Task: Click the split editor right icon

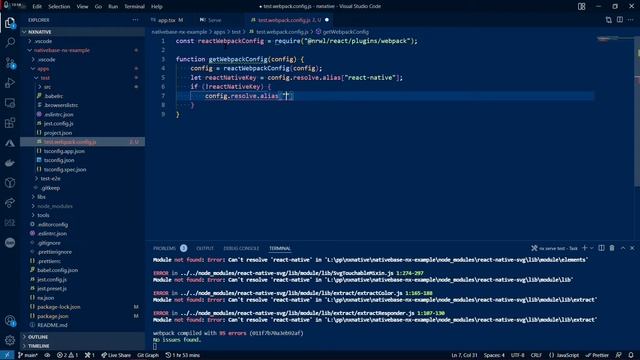Action: tap(620, 20)
